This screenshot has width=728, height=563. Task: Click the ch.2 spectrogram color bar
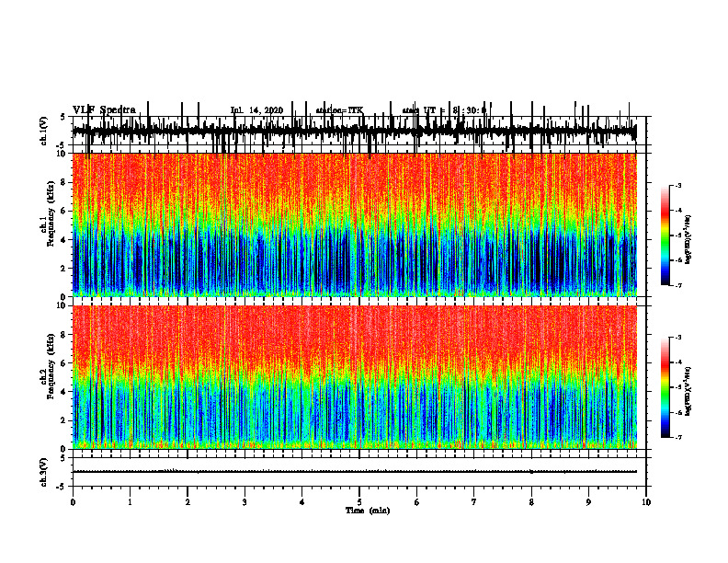pos(665,387)
